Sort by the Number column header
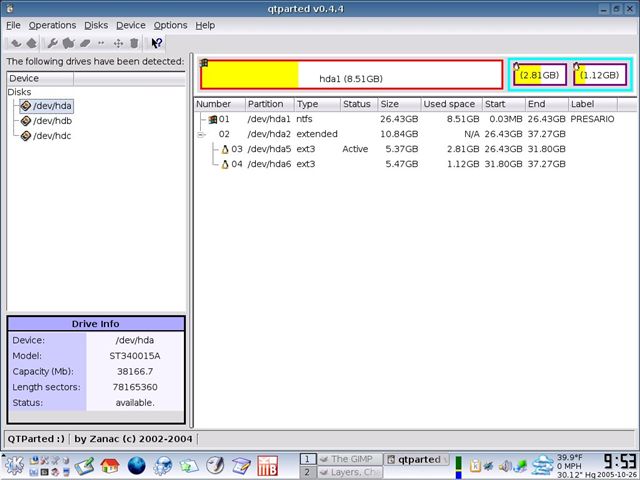 (220, 104)
